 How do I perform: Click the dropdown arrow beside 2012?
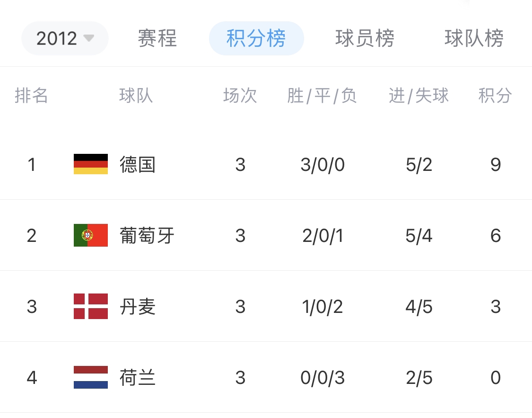tap(88, 38)
